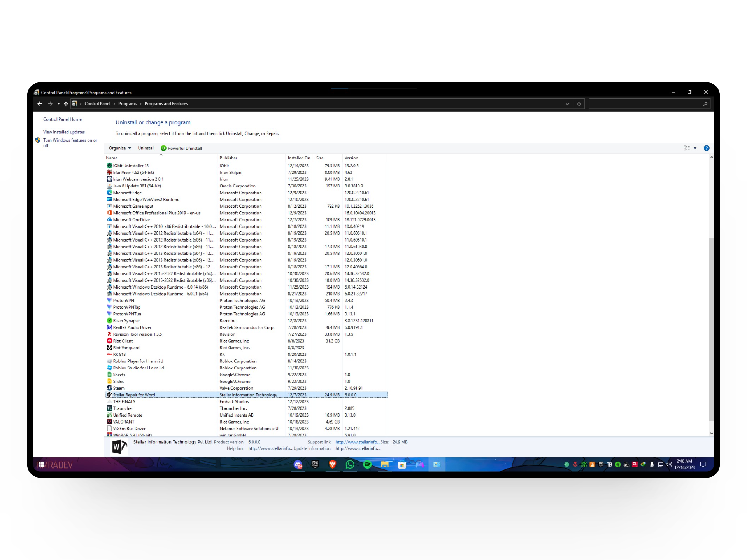Click the Powerful Uninstall green icon

tap(163, 148)
